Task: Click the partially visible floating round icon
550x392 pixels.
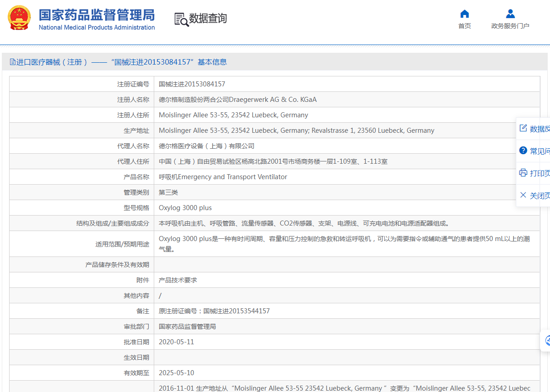Action: pyautogui.click(x=547, y=340)
